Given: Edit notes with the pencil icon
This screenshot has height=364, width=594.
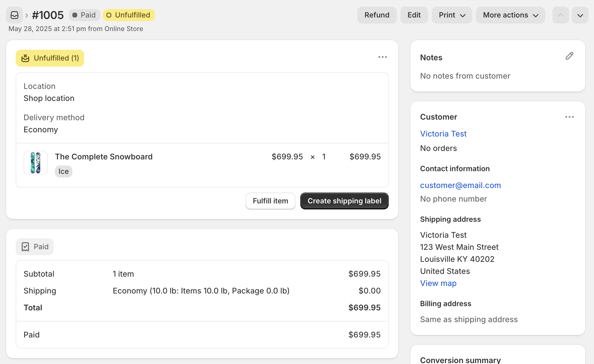Looking at the screenshot, I should tap(569, 56).
